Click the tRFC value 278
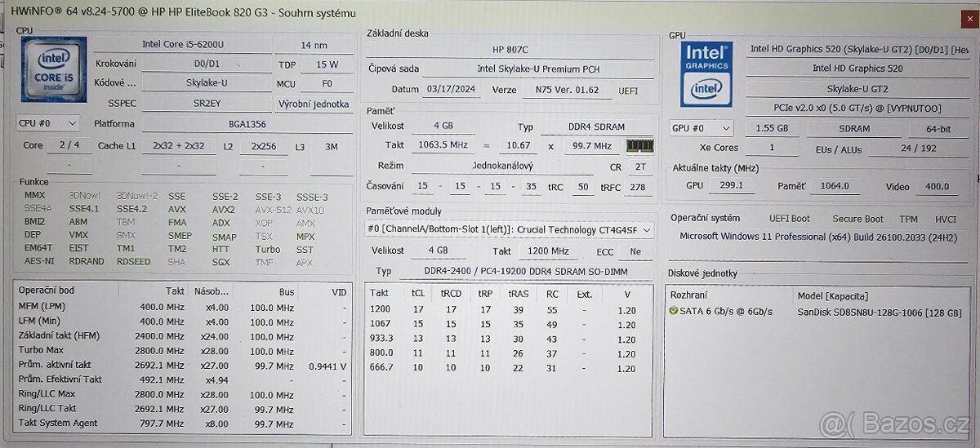This screenshot has width=980, height=448. [x=638, y=187]
